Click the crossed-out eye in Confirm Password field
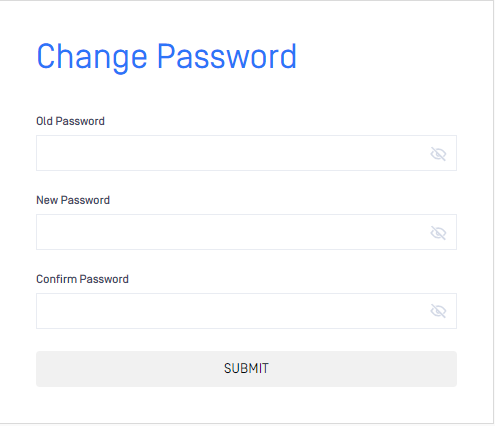Viewport: 495px width, 426px height. tap(438, 311)
